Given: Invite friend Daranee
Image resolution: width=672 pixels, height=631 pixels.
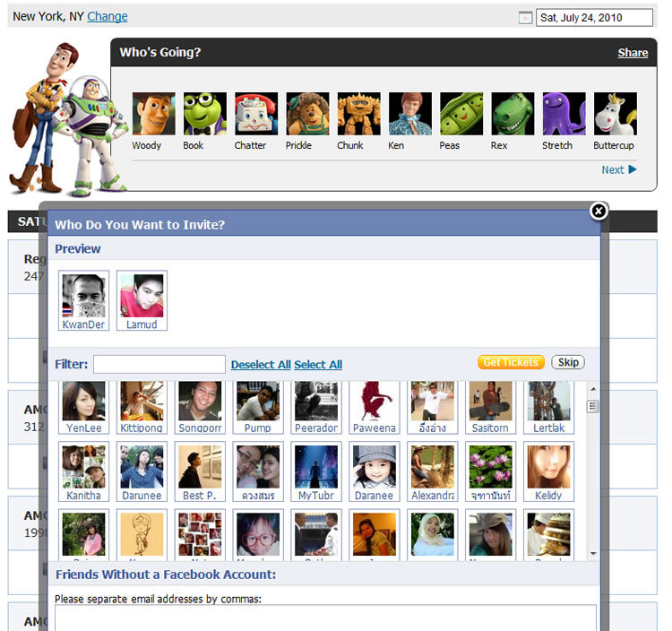Looking at the screenshot, I should click(x=375, y=471).
